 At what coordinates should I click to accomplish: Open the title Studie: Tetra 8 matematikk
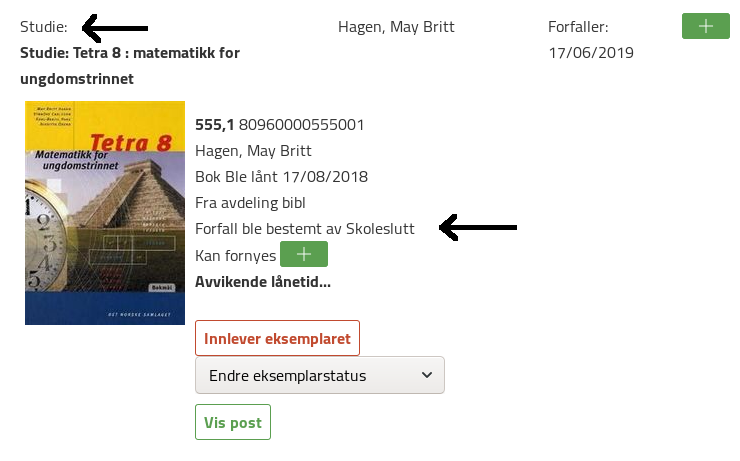(x=130, y=64)
